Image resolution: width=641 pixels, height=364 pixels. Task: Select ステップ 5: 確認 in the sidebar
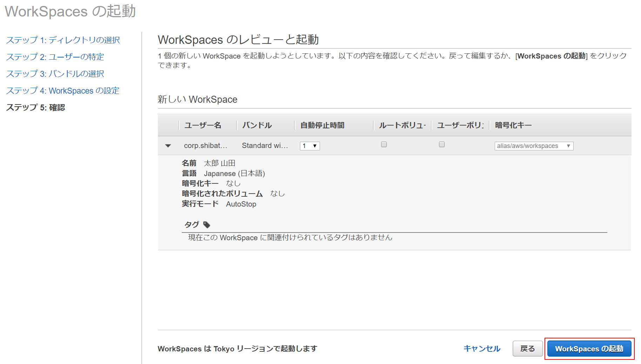pos(35,108)
